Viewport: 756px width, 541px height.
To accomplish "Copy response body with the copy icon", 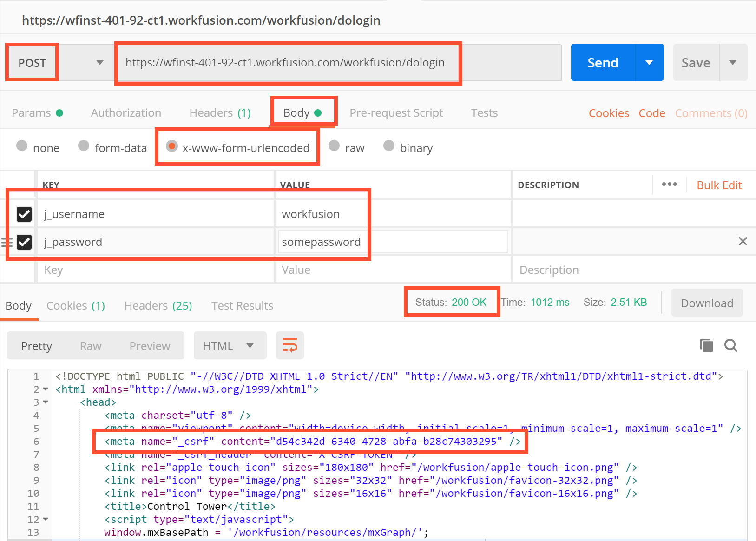I will 707,345.
